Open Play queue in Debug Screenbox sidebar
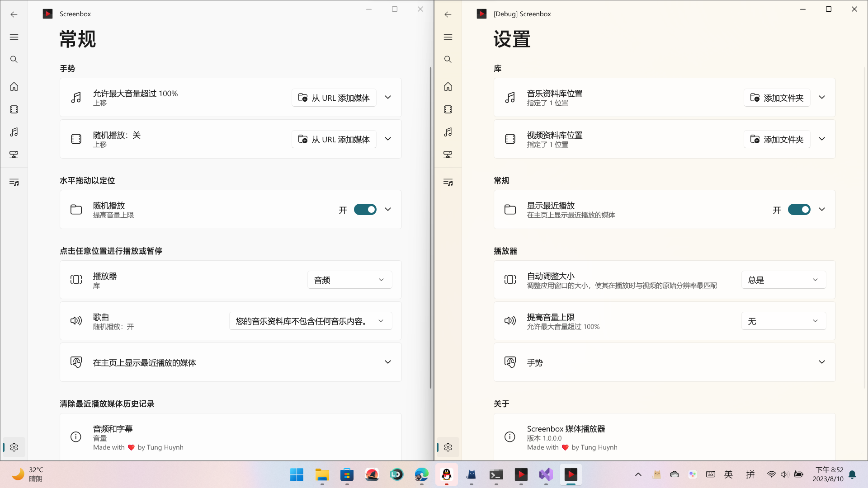 coord(448,182)
